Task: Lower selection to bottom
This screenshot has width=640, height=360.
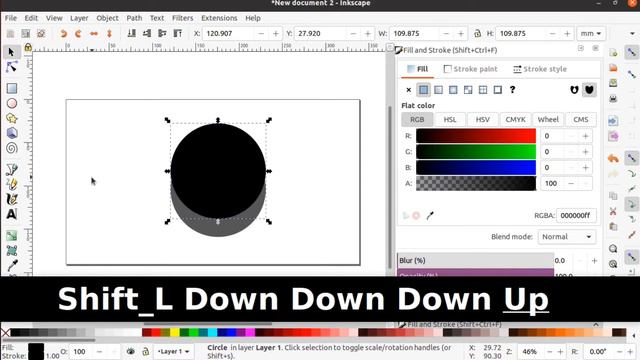Action: 131,33
